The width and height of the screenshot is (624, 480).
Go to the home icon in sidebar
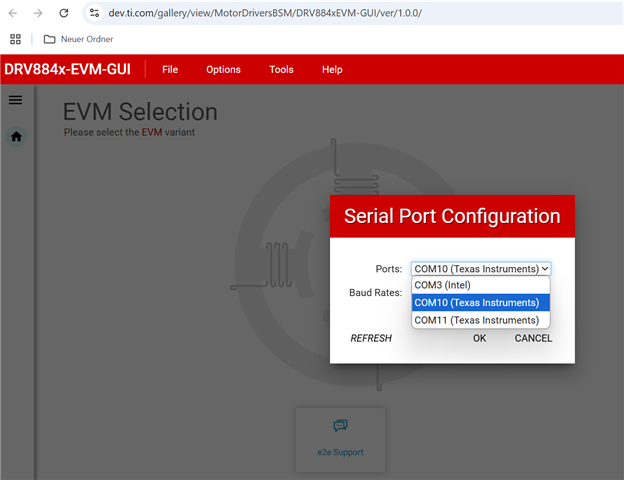pyautogui.click(x=16, y=137)
